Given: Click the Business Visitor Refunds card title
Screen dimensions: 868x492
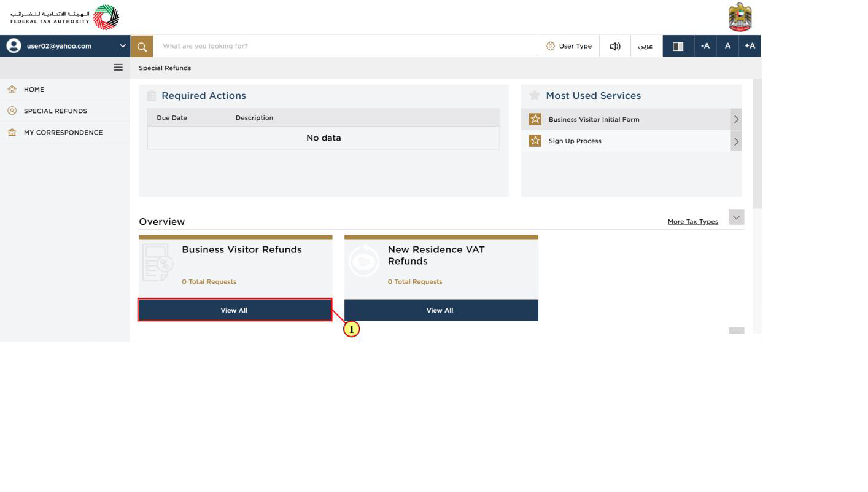Looking at the screenshot, I should coord(242,249).
